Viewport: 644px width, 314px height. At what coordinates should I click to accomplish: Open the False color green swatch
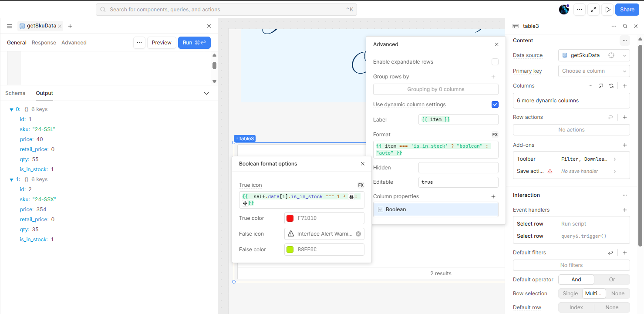(x=290, y=250)
